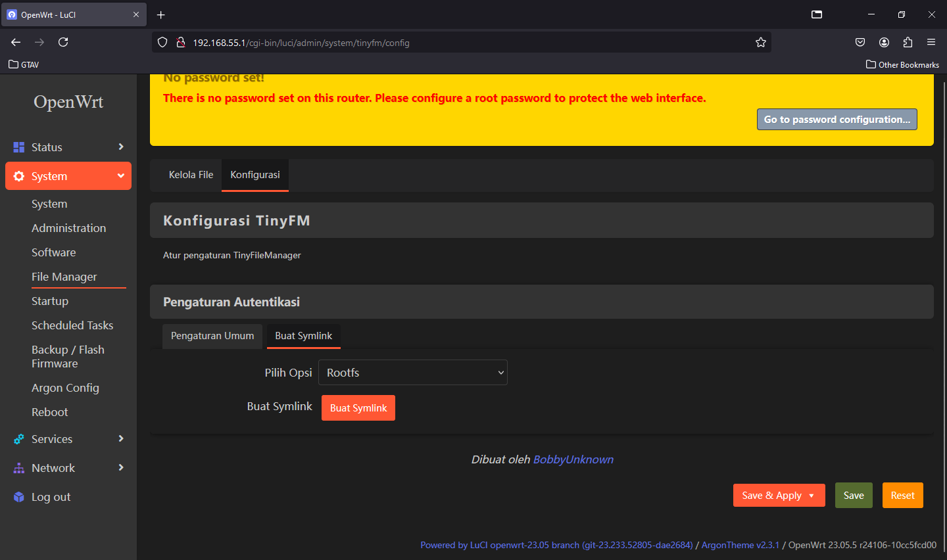Click the Save & Apply button
The image size is (947, 560).
[x=771, y=496]
